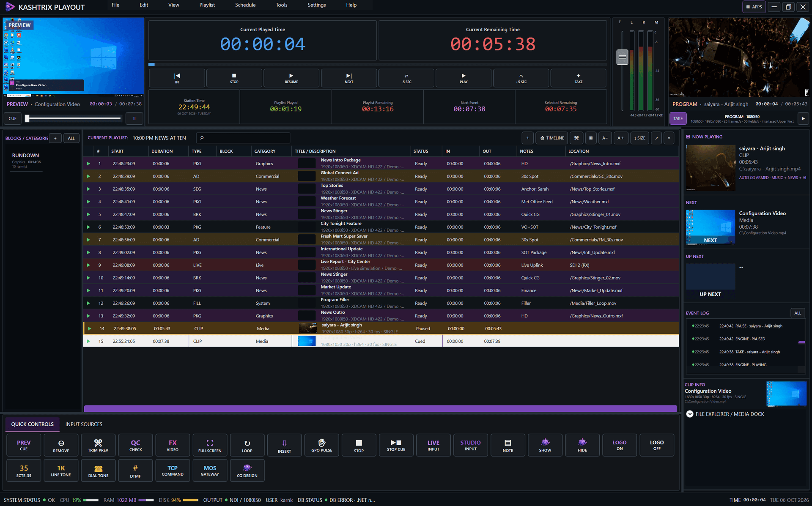Click the pop-out arrow in playlist toolbar
The image size is (812, 506).
[656, 138]
